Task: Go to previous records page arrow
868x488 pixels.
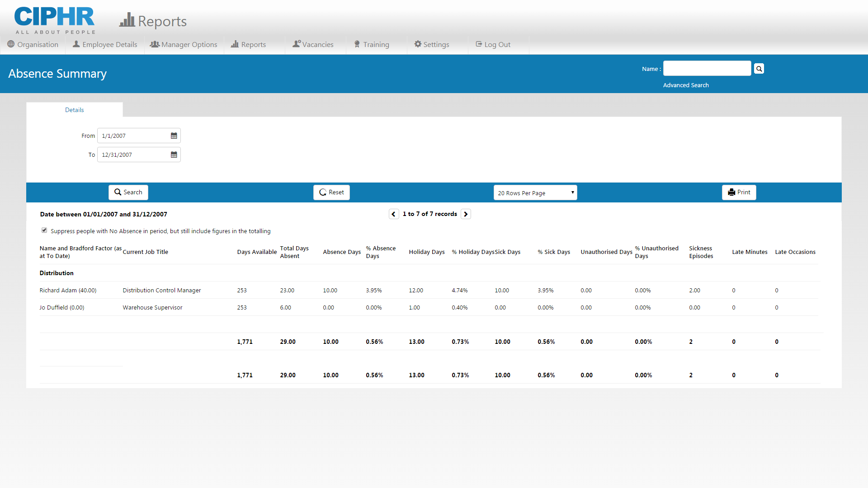Action: pyautogui.click(x=394, y=214)
